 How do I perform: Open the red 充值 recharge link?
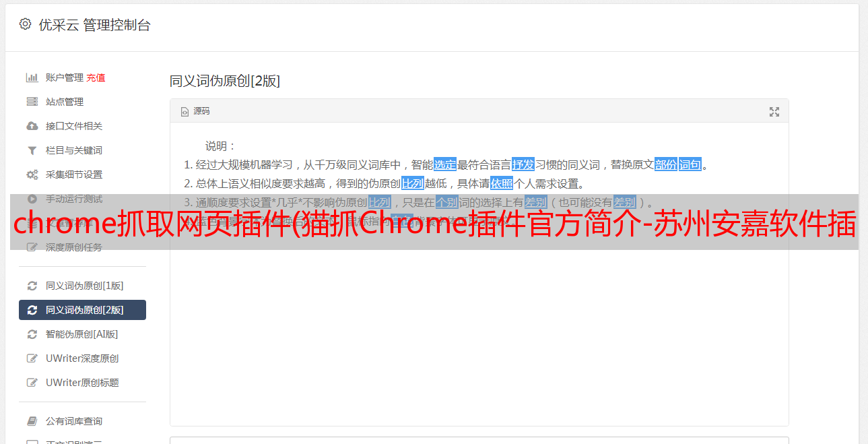(96, 77)
